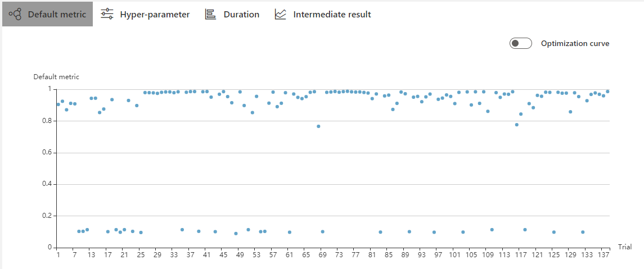Click the x-axis tick label 101
Viewport: 644px width, 269px height.
(x=454, y=255)
